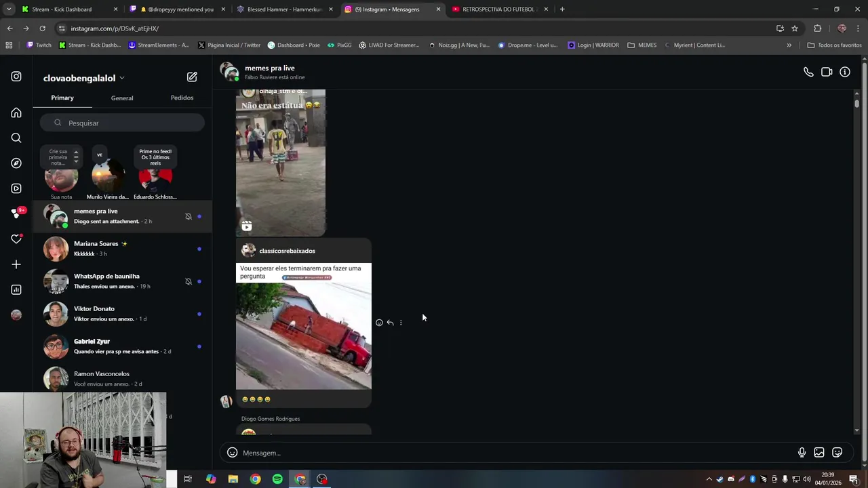Open the Página Inicial / Twitter bookmark
This screenshot has height=488, width=868.
(x=229, y=45)
